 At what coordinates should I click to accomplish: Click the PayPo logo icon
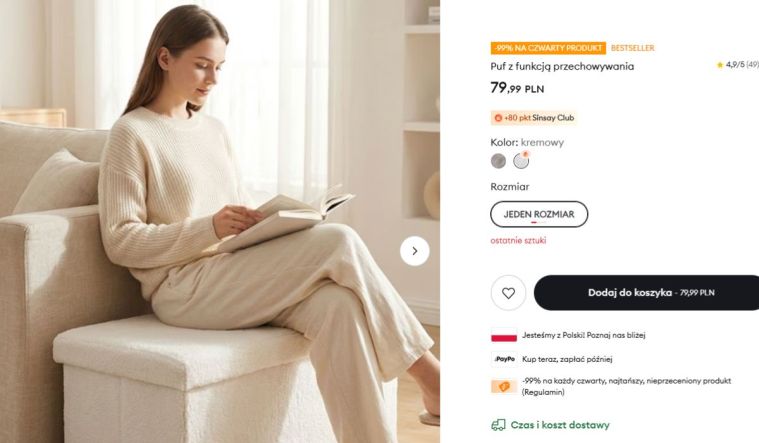pyautogui.click(x=504, y=359)
